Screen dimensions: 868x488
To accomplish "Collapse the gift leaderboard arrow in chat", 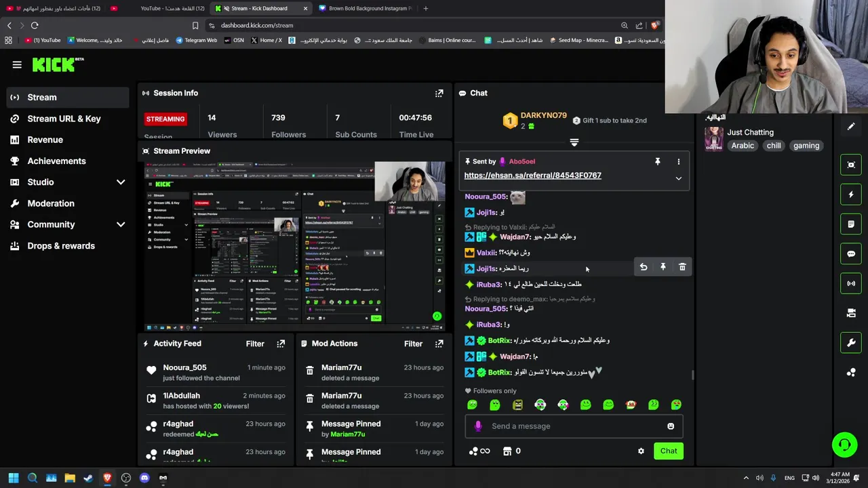I will 574,142.
